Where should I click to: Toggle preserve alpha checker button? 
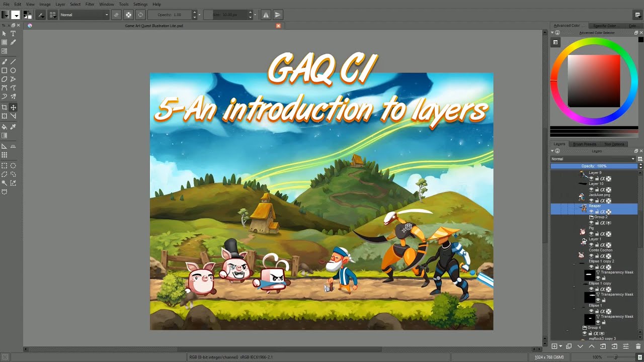128,15
